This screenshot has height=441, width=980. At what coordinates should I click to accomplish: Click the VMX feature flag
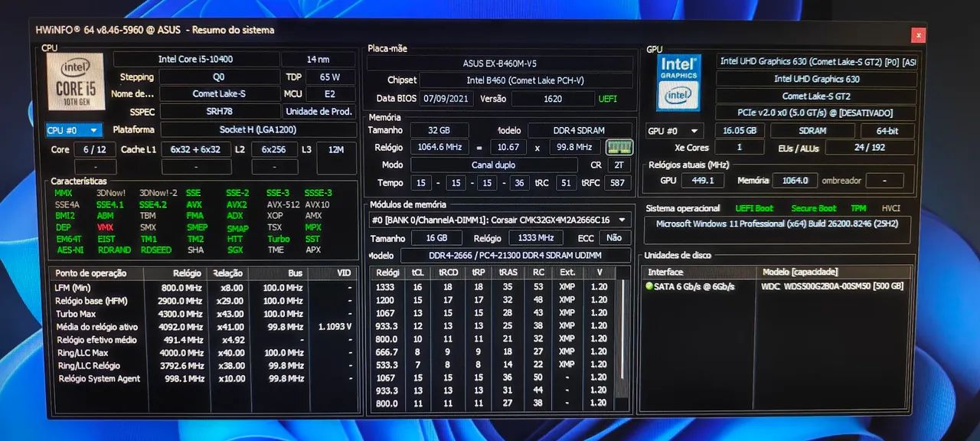105,227
